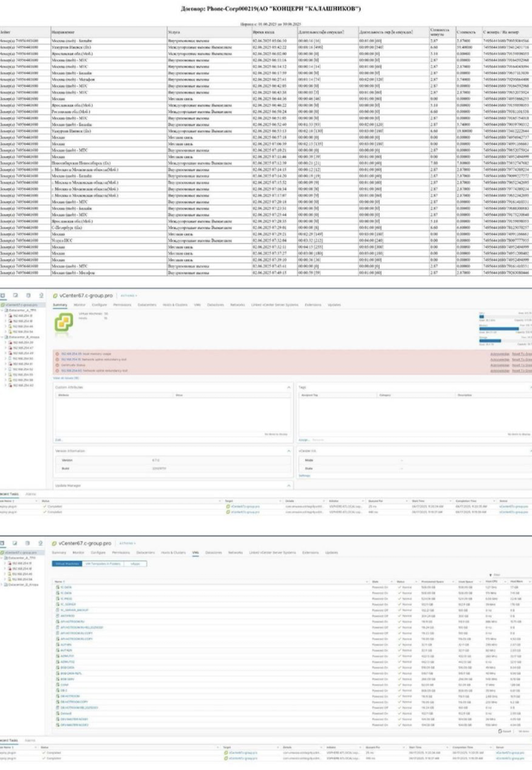Open the Hosts & Clusters tab in the upper view

pos(171,304)
